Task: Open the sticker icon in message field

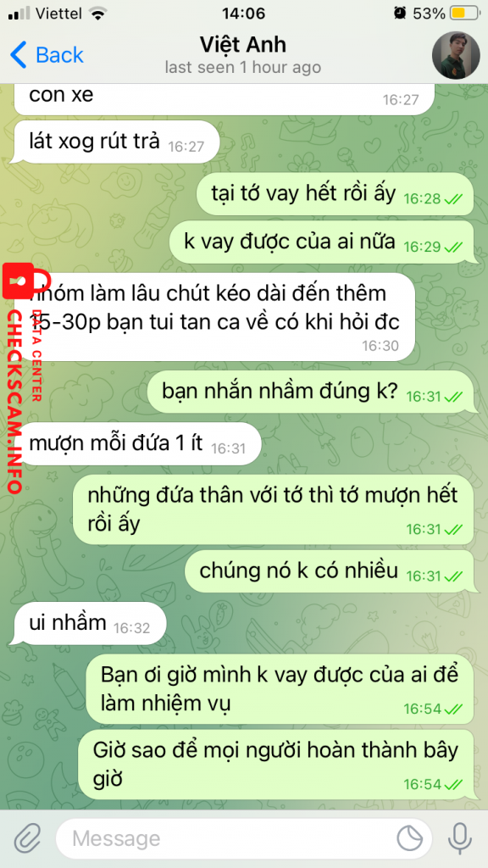Action: click(x=410, y=838)
